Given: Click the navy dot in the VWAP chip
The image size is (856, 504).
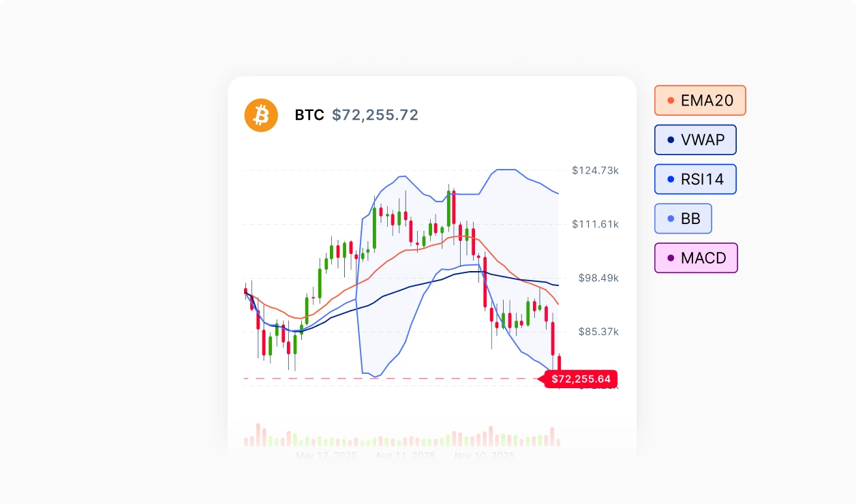Looking at the screenshot, I should point(671,140).
